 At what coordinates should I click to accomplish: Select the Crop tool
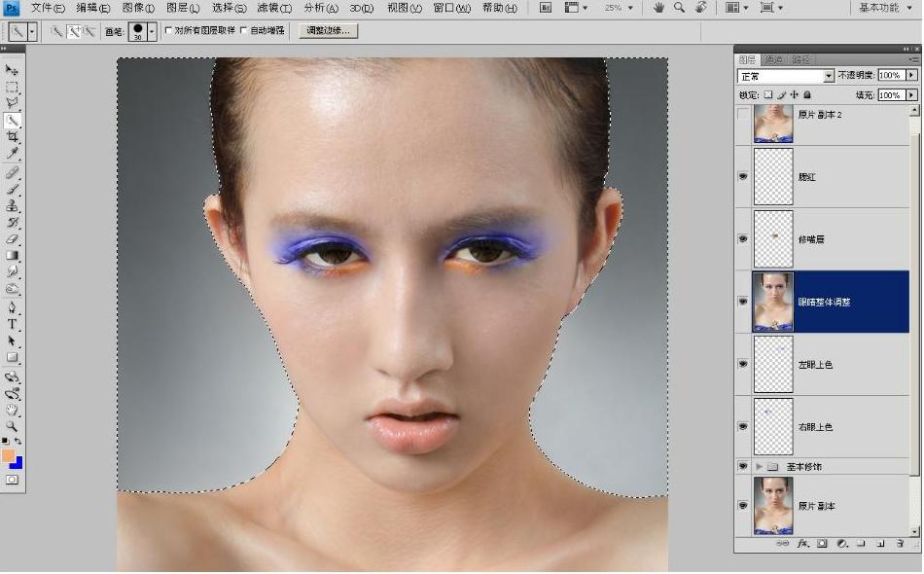point(12,137)
